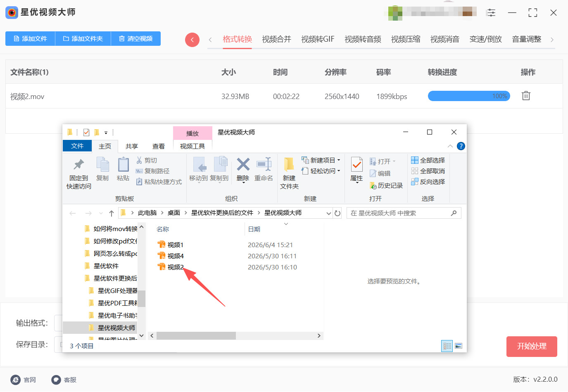Click the 重命名 ribbon icon

264,164
